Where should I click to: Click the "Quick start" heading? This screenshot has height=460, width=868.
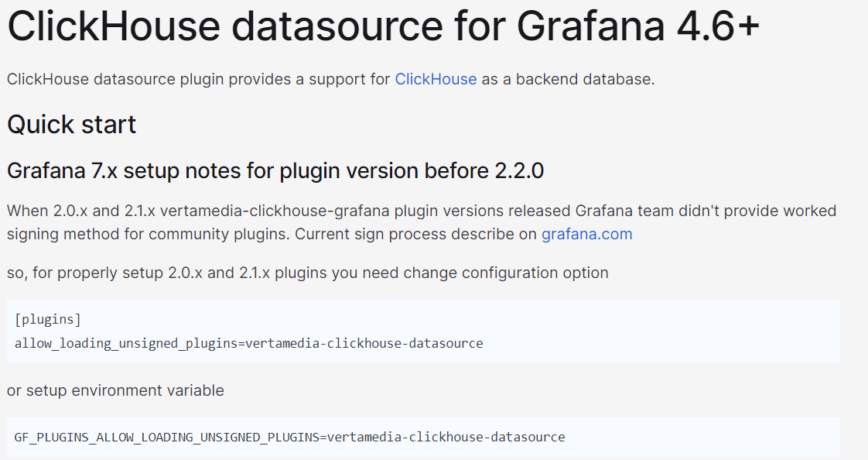tap(71, 125)
